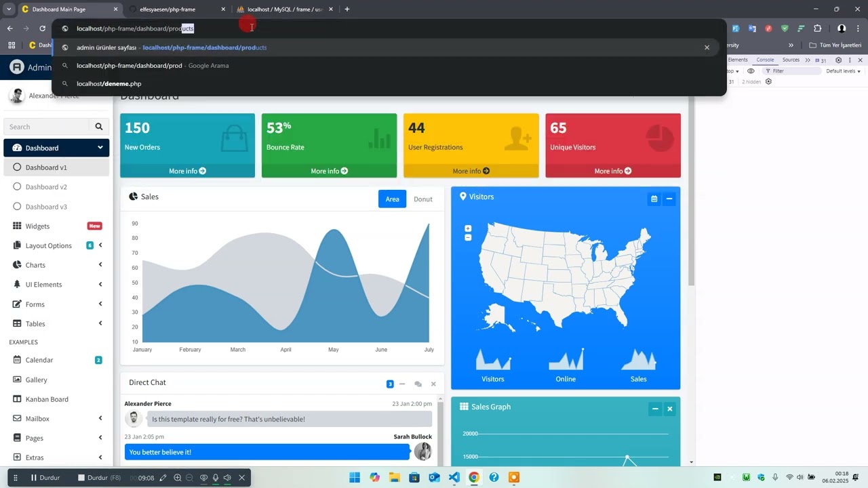Close the Sales Graph card
868x488 pixels.
pyautogui.click(x=669, y=409)
